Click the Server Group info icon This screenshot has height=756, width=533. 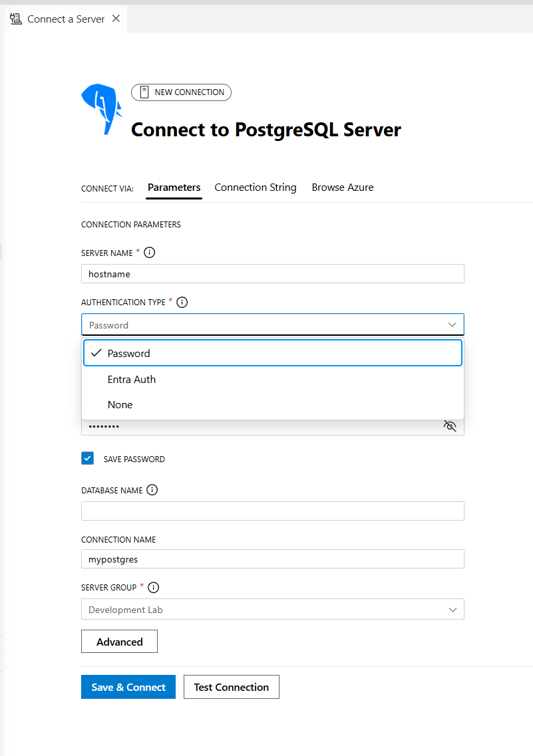tap(154, 587)
